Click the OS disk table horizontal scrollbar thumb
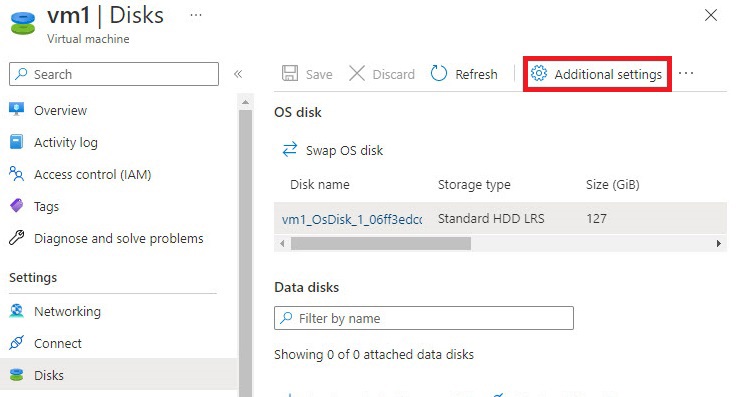The image size is (740, 397). [x=380, y=244]
